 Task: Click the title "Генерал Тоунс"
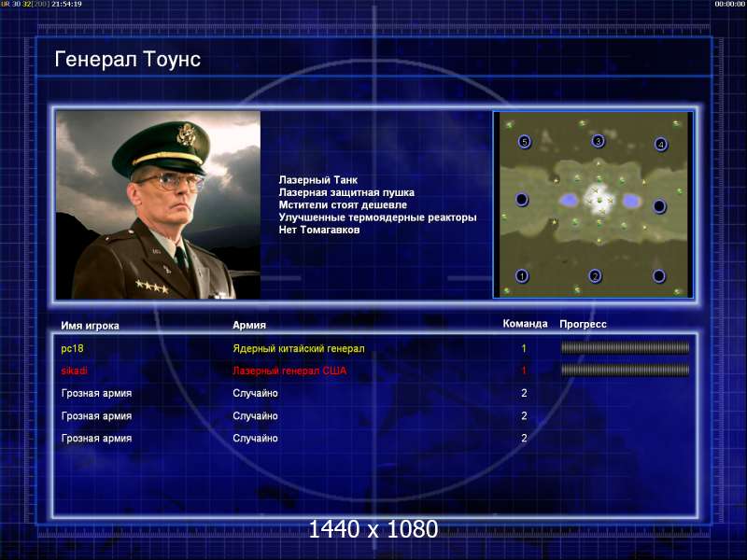pyautogui.click(x=128, y=60)
